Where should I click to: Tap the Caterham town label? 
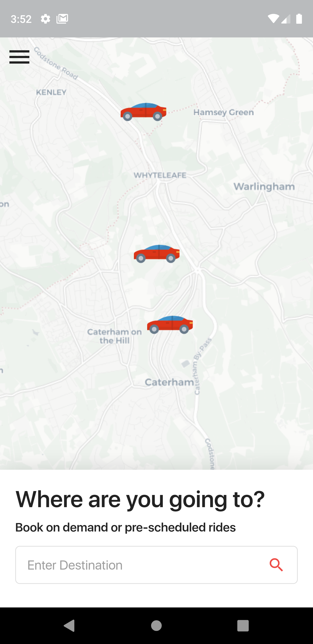[x=169, y=382]
